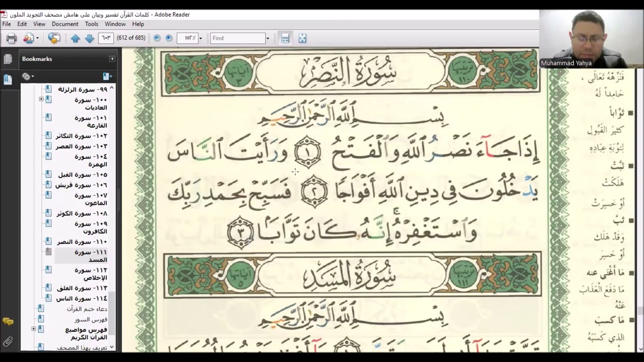Select bookmark ١٠٣ سورة العصر
644x362 pixels.
(x=82, y=146)
